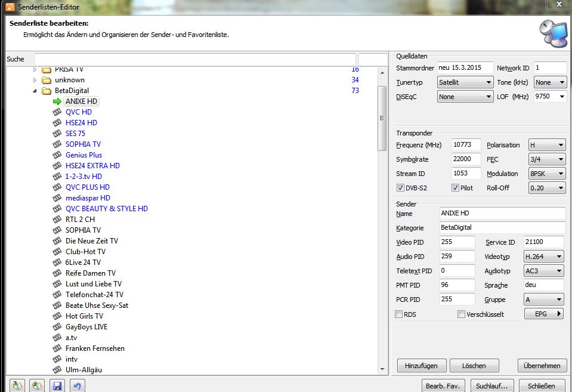This screenshot has width=572, height=392.
Task: Click the film icon beside mediaspar HD
Action: pyautogui.click(x=57, y=198)
